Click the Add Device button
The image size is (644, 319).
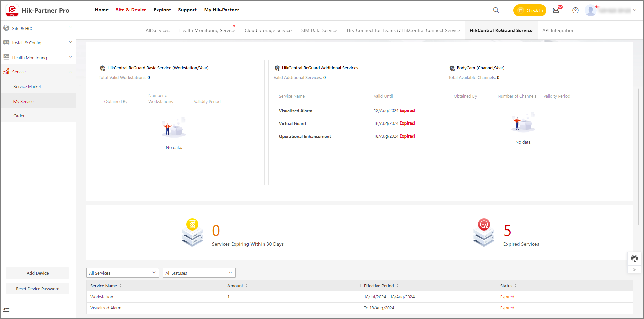point(37,273)
